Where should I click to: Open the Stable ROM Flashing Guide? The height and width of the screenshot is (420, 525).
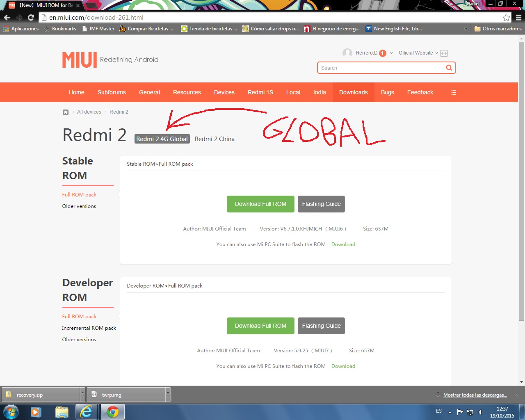pos(321,204)
